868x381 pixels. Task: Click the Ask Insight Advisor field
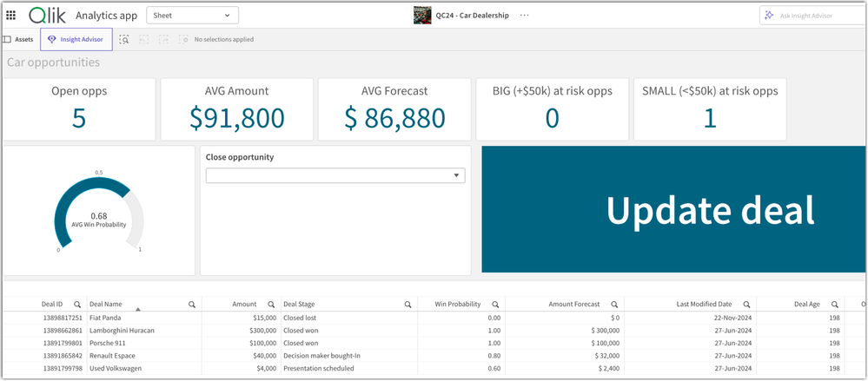point(812,16)
